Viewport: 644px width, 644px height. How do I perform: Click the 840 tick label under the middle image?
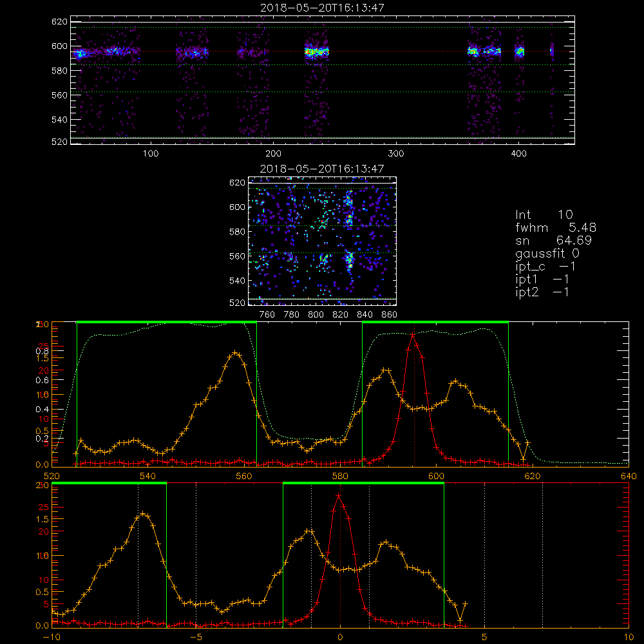coord(365,315)
